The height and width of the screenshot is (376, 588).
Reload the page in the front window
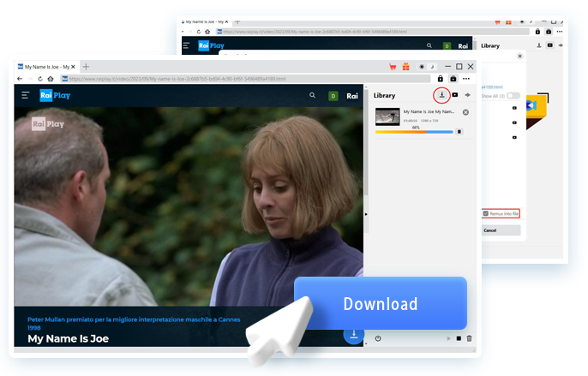pos(40,79)
